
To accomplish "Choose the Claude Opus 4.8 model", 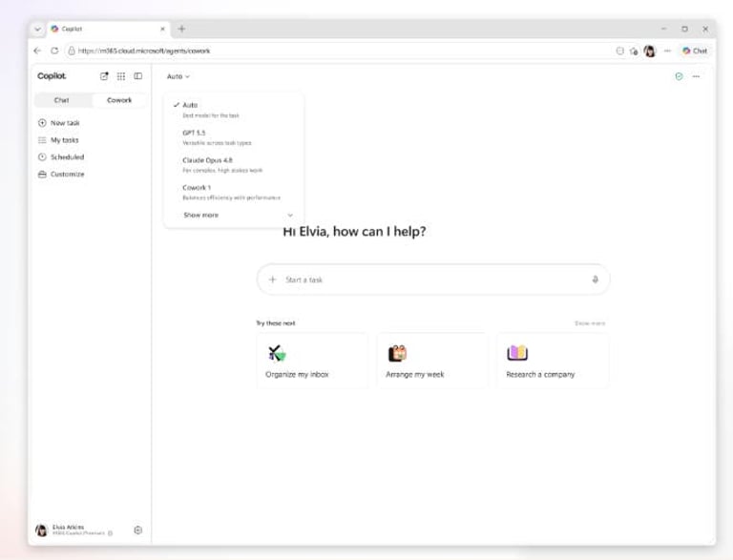I will [x=234, y=164].
